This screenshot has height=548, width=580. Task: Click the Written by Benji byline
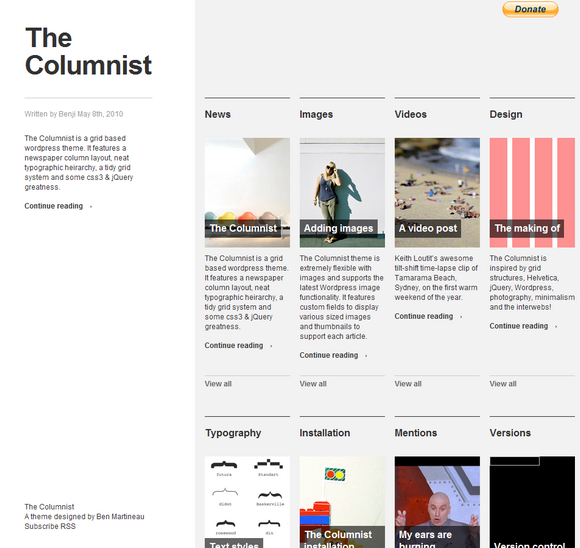74,114
